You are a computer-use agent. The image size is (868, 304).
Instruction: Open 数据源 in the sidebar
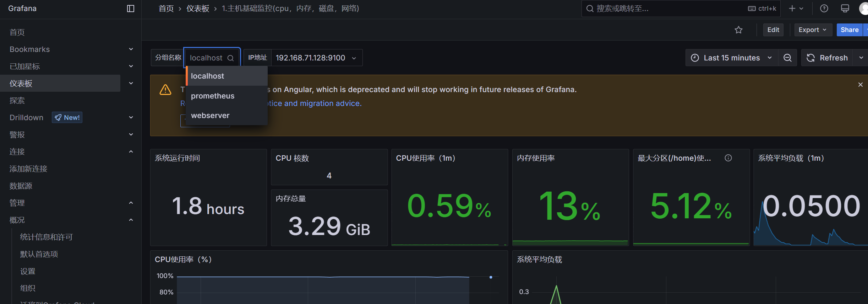(x=21, y=186)
